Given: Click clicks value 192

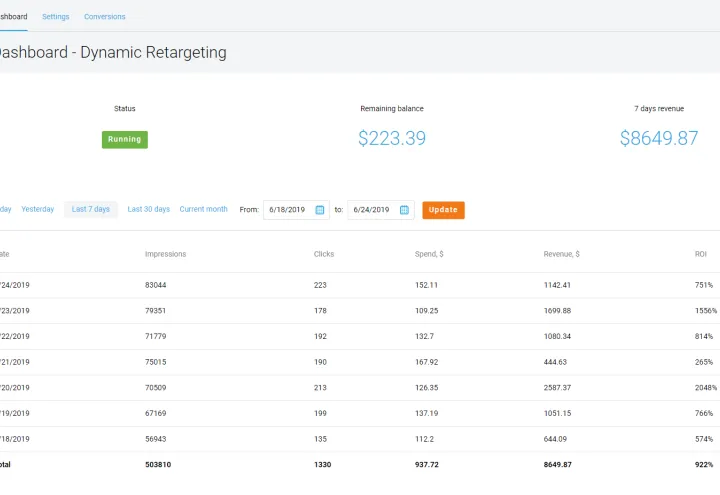Looking at the screenshot, I should (x=320, y=337).
